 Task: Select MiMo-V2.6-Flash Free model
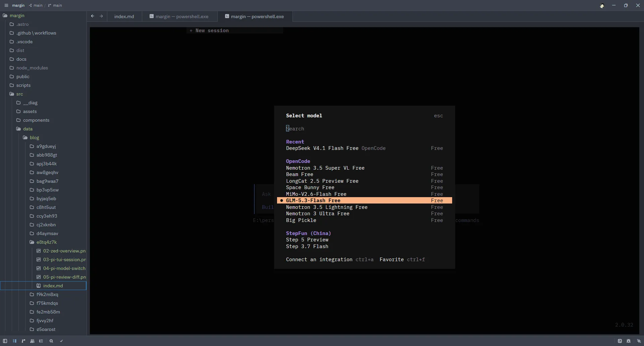[364, 194]
